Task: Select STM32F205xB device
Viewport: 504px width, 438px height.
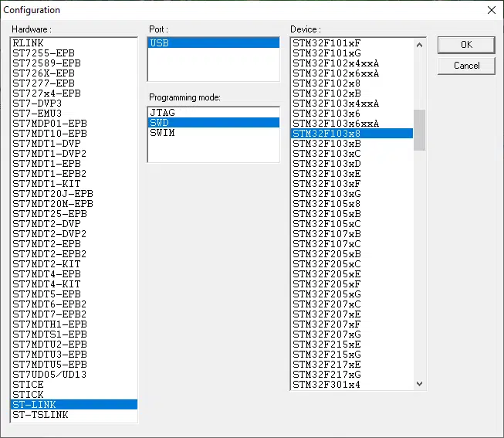Action: pyautogui.click(x=352, y=254)
